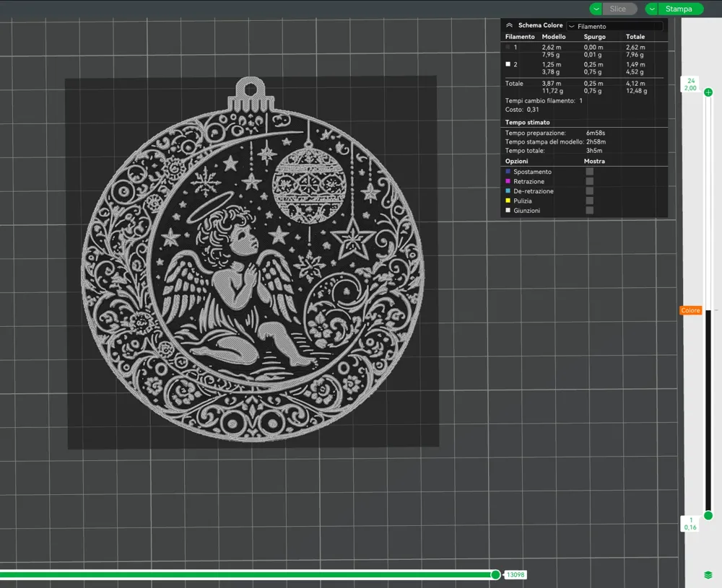
Task: Click the 13098 move count label
Action: [x=516, y=575]
